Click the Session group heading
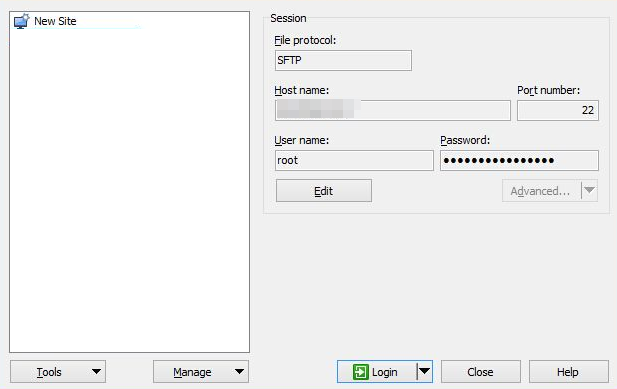 [288, 18]
